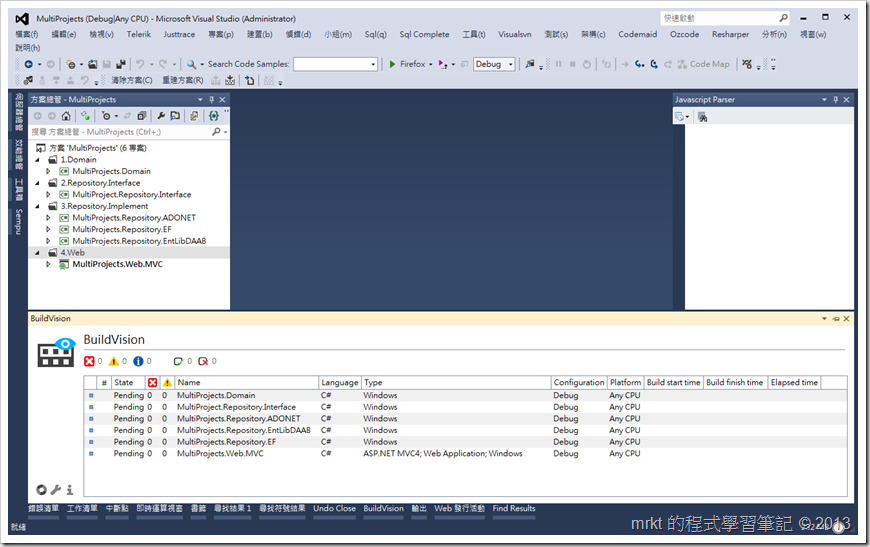Collapse the 4.Web solution folder
This screenshot has height=547, width=870.
38,253
